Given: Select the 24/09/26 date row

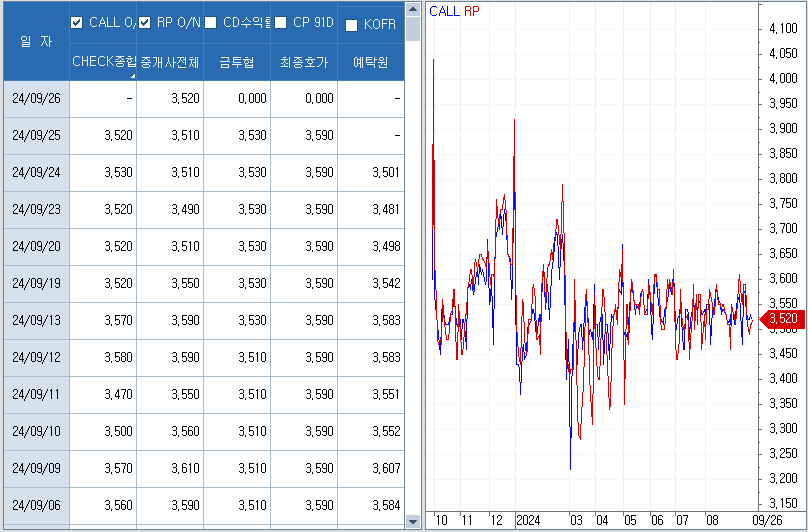Looking at the screenshot, I should click(x=37, y=98).
